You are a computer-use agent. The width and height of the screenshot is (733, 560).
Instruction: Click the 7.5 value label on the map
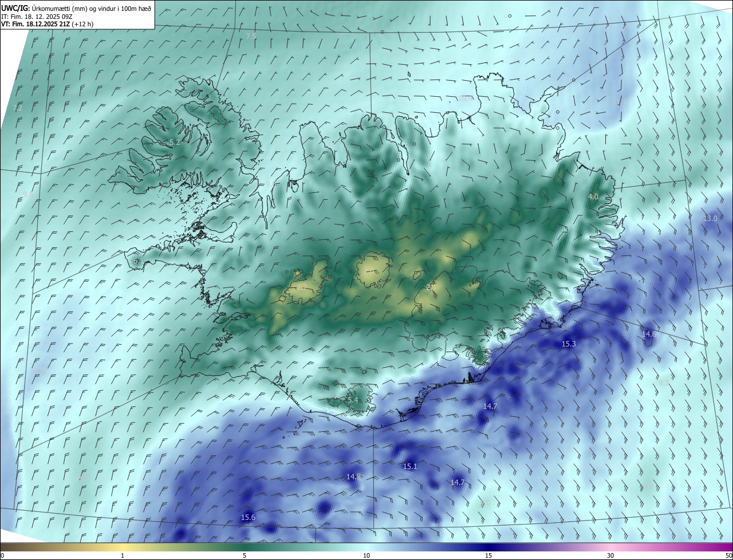pos(251,36)
